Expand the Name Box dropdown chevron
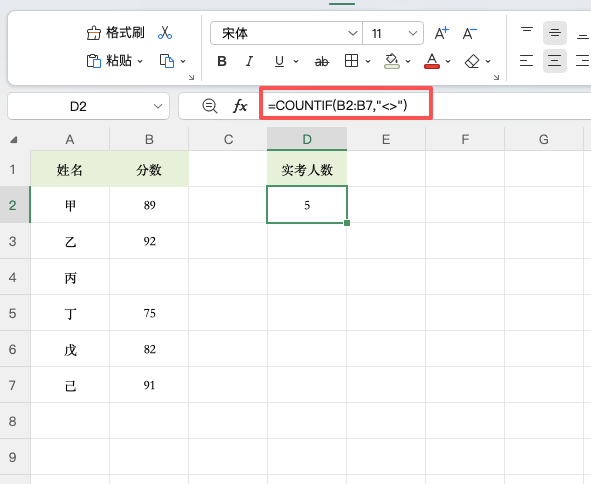This screenshot has height=484, width=591. tap(158, 106)
